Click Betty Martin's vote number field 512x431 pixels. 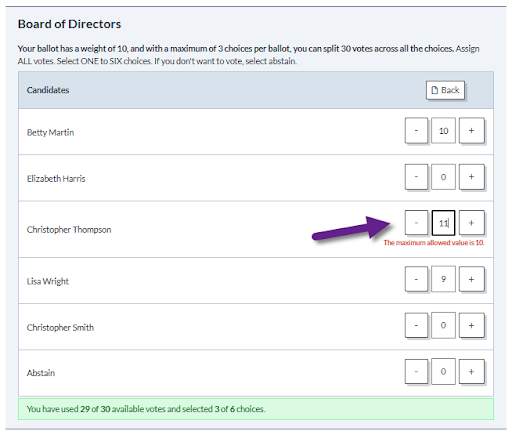(x=443, y=131)
